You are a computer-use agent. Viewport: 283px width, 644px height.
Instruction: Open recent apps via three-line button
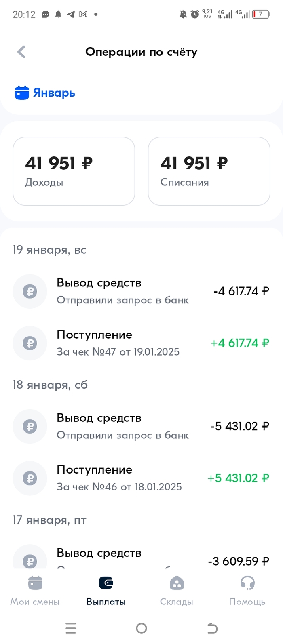(71, 628)
